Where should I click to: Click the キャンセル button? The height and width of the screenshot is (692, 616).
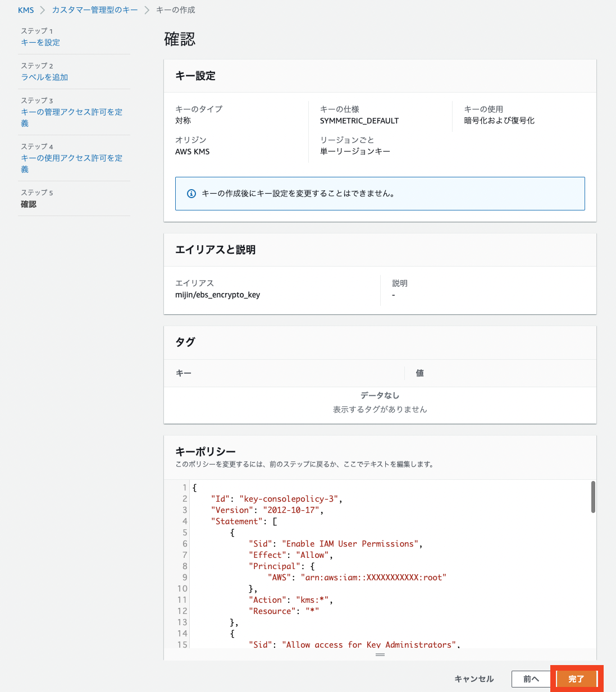click(x=474, y=679)
